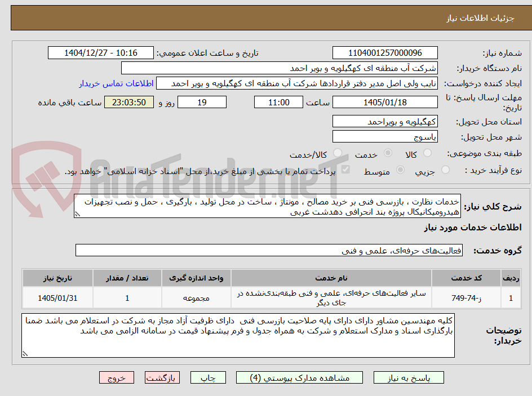Screen dimensions: 532x396
Task: Click the need date cell 1405/01/31
Action: pyautogui.click(x=57, y=297)
